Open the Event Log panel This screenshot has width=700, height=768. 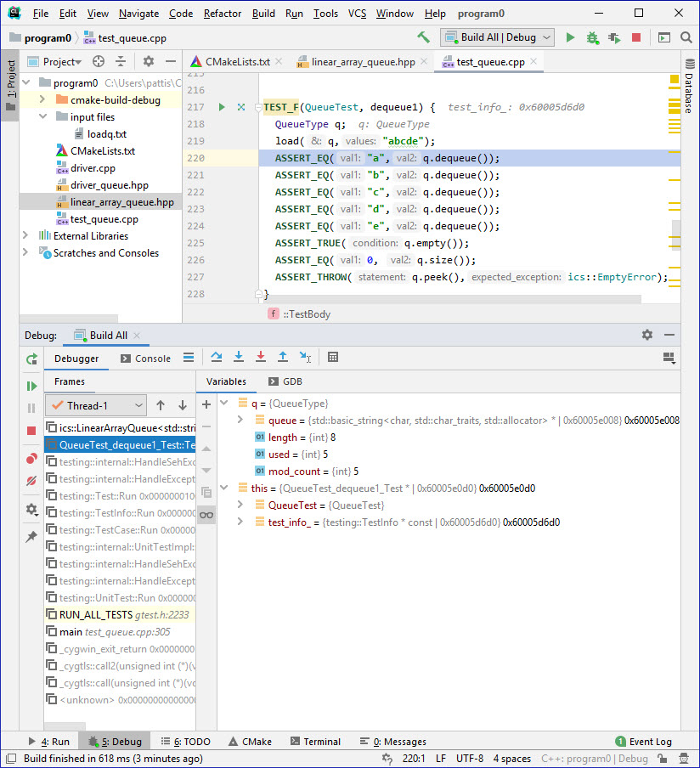(643, 742)
